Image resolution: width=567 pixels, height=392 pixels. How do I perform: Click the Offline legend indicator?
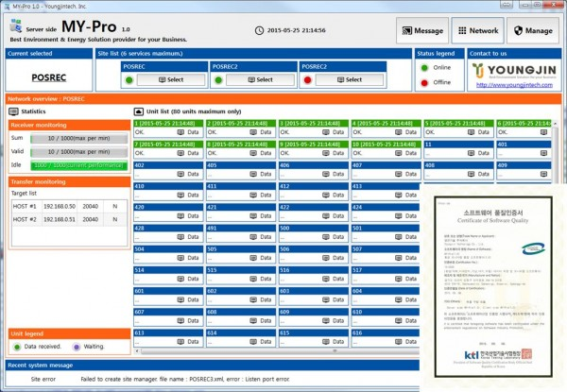pyautogui.click(x=424, y=83)
